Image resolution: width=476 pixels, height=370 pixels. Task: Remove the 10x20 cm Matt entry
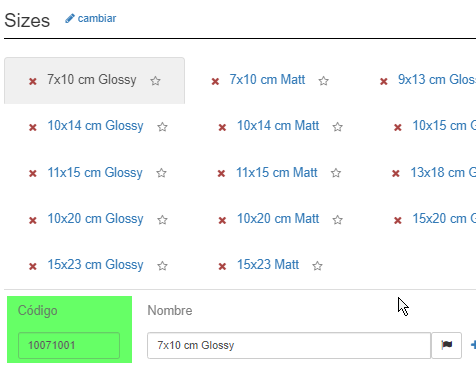(x=222, y=220)
